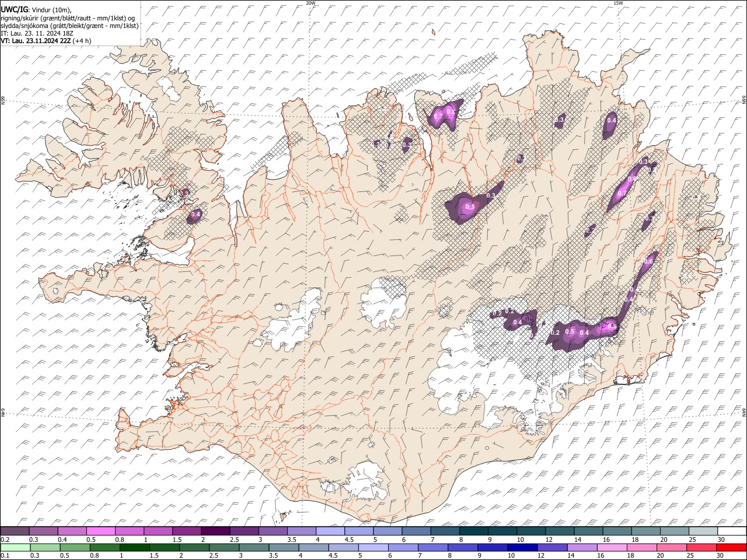
Task: Select the VT valid-time line in the header
Action: (35, 41)
